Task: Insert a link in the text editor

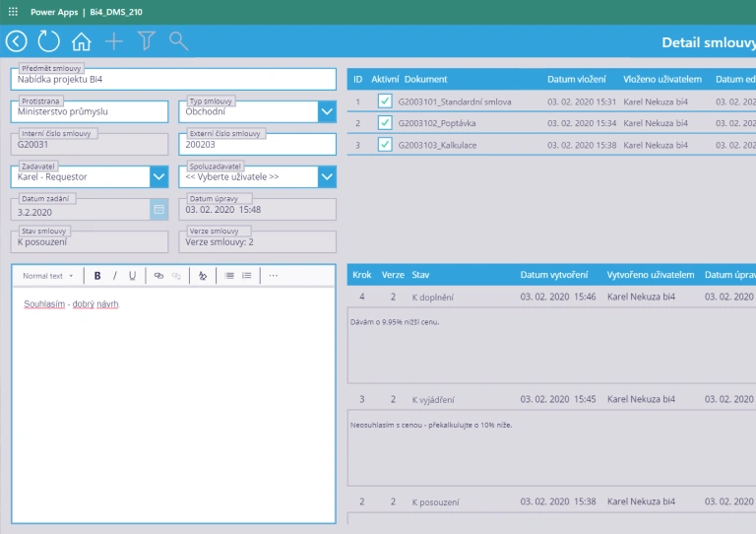Action: [x=158, y=276]
